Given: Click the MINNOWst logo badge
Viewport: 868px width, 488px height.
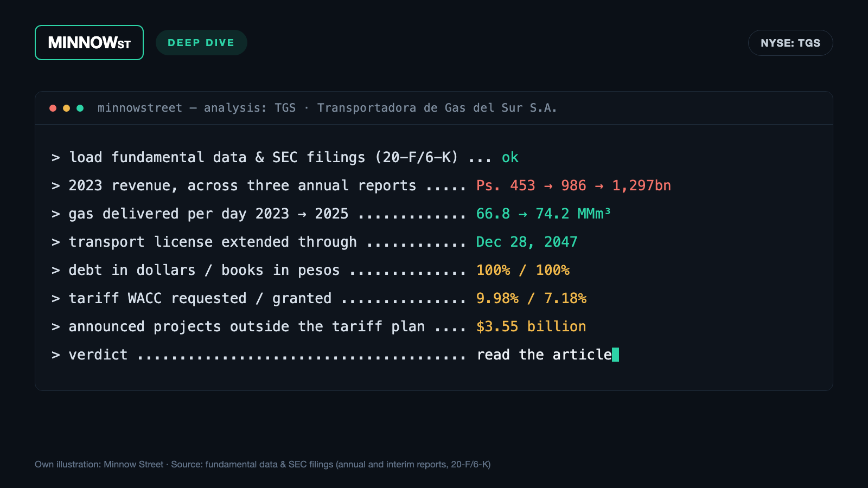Looking at the screenshot, I should [x=89, y=43].
